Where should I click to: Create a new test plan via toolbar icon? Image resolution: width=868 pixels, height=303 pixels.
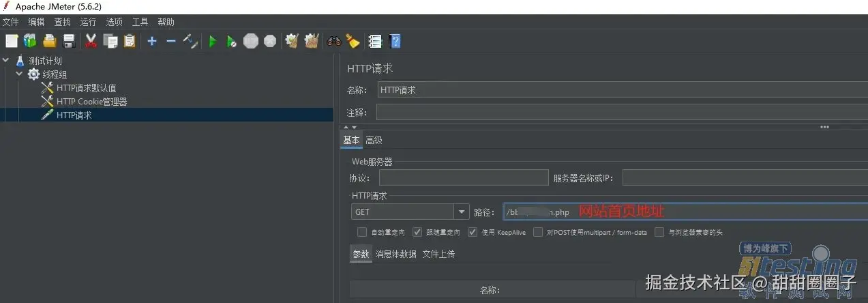(x=11, y=42)
